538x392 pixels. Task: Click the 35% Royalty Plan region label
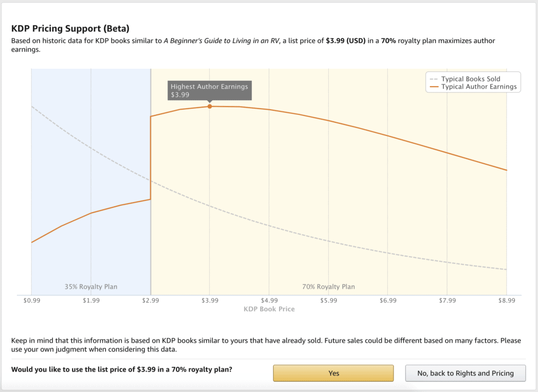[91, 287]
